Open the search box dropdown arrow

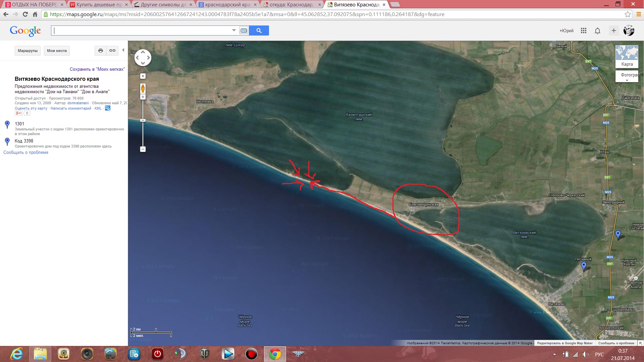(x=234, y=30)
